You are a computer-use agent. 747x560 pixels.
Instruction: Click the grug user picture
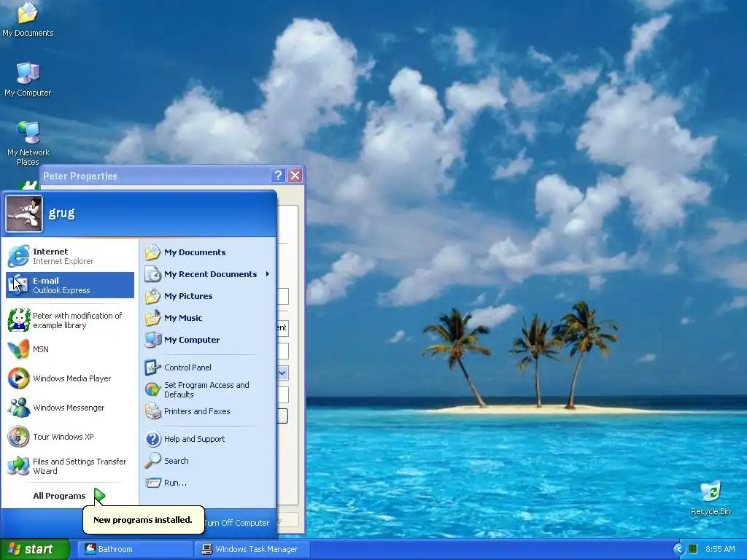point(24,214)
